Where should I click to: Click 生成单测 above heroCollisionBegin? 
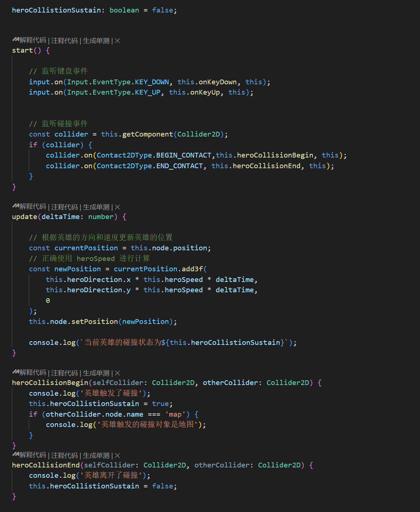96,373
